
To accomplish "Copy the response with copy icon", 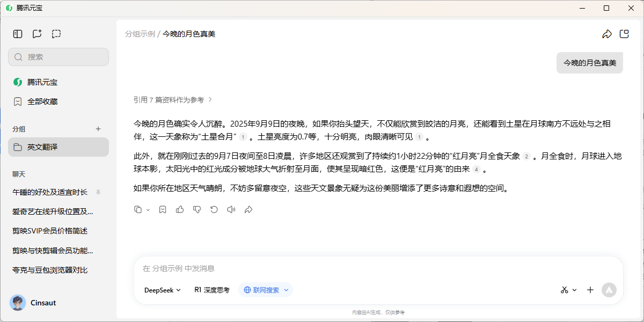I will tap(138, 209).
